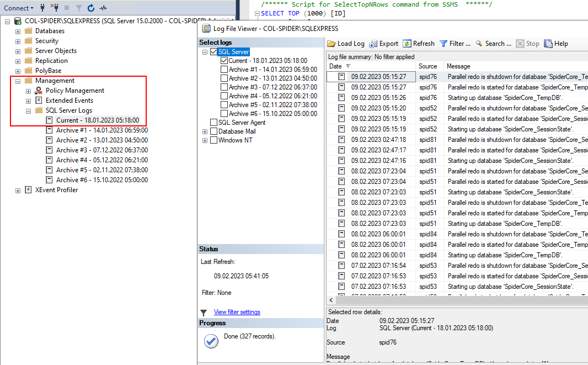The height and width of the screenshot is (365, 588).
Task: Sort by the Source column header
Action: point(430,66)
